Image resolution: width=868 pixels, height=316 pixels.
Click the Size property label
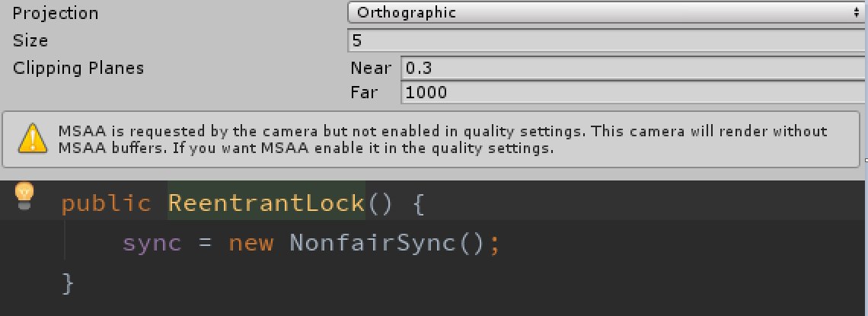click(30, 40)
